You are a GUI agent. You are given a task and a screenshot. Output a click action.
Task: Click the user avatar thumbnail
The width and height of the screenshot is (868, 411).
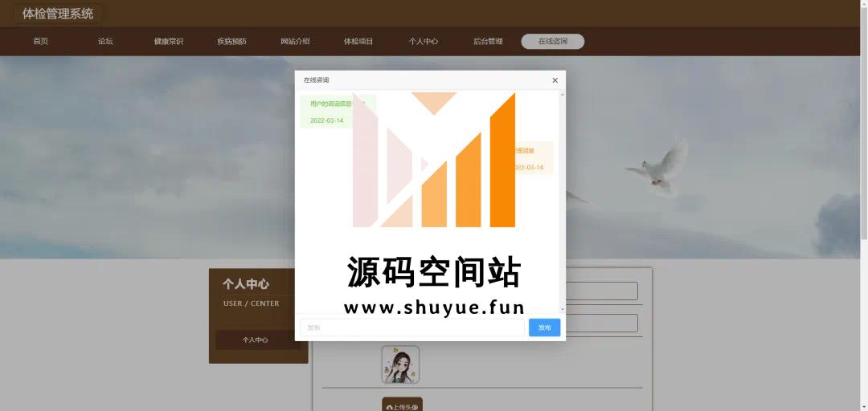point(400,365)
